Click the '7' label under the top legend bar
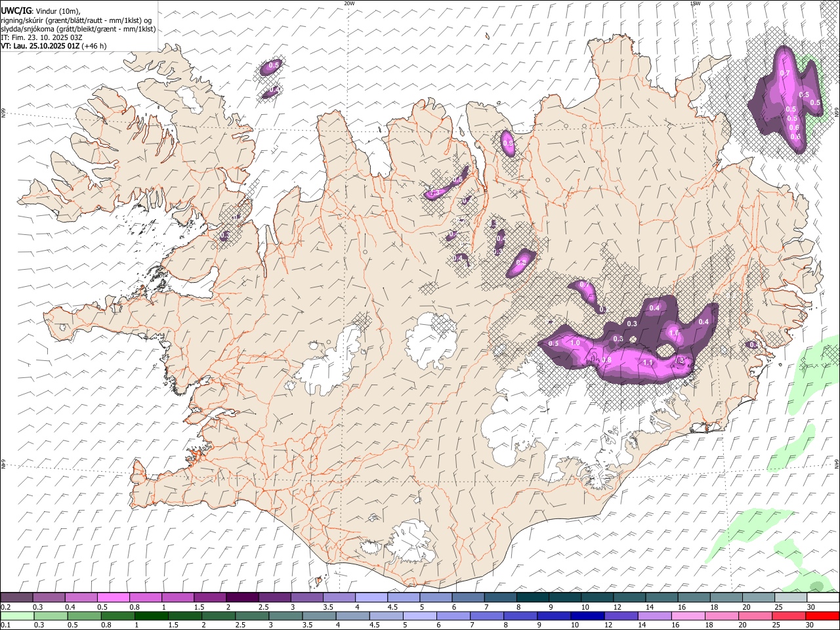840x630 pixels. click(485, 607)
